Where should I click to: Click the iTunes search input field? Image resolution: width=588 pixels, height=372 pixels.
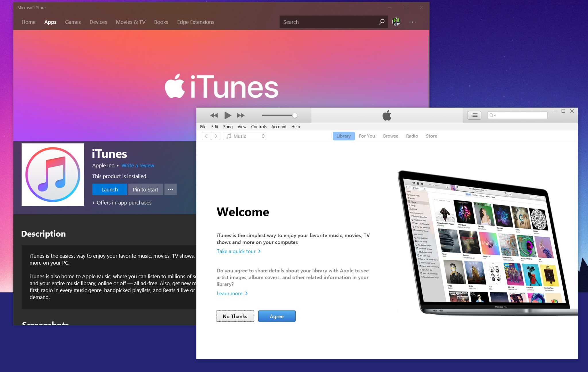coord(516,115)
